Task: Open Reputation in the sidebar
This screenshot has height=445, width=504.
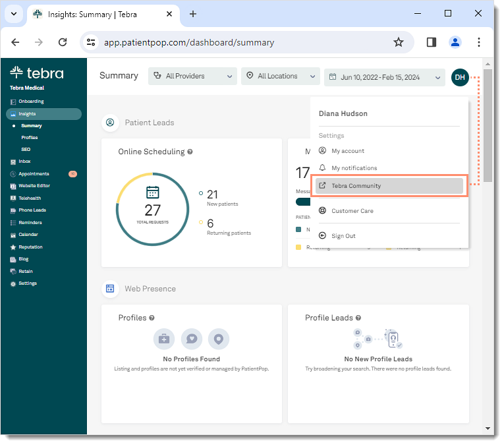Action: (26, 247)
